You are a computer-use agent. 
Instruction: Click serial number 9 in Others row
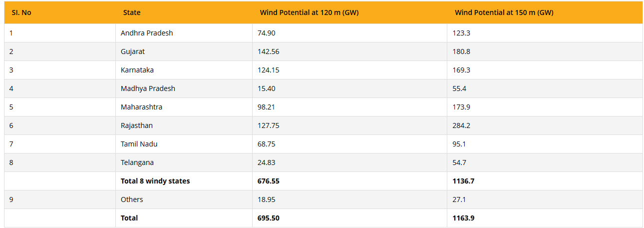pos(11,199)
